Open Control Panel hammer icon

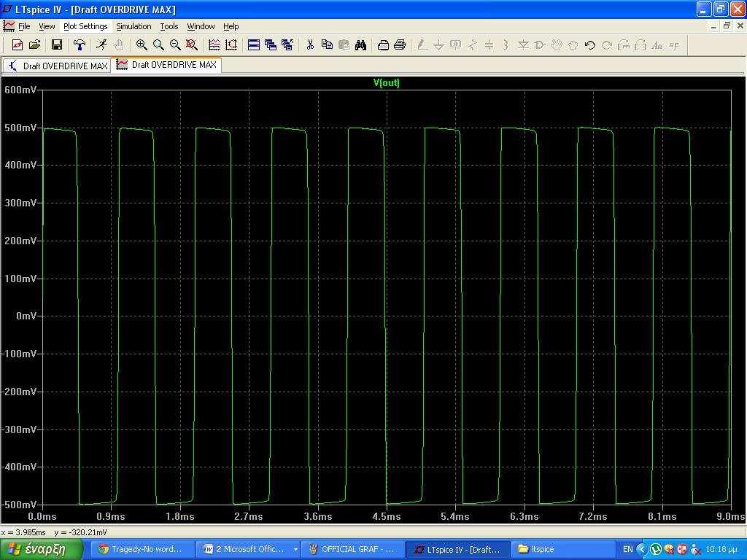pyautogui.click(x=79, y=44)
